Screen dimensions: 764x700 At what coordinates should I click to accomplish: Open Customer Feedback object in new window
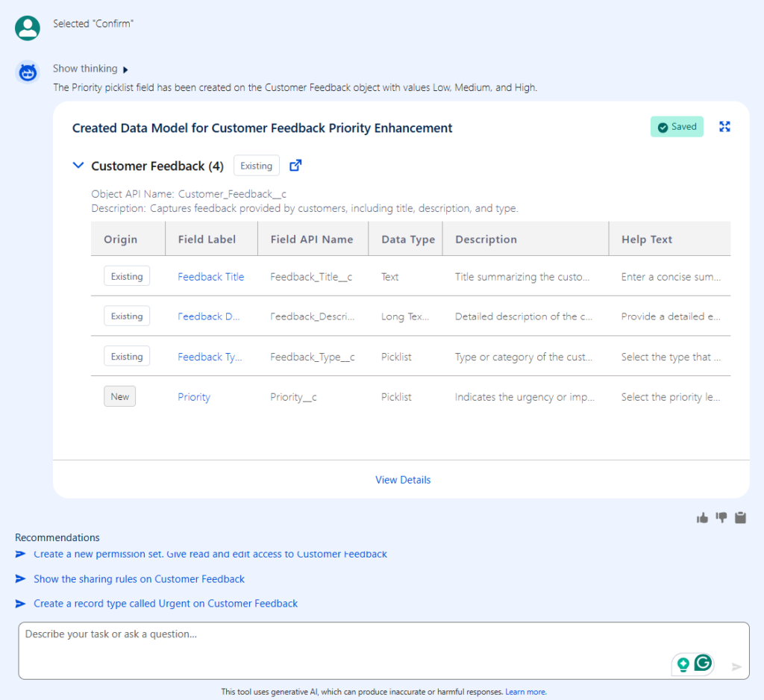point(295,166)
